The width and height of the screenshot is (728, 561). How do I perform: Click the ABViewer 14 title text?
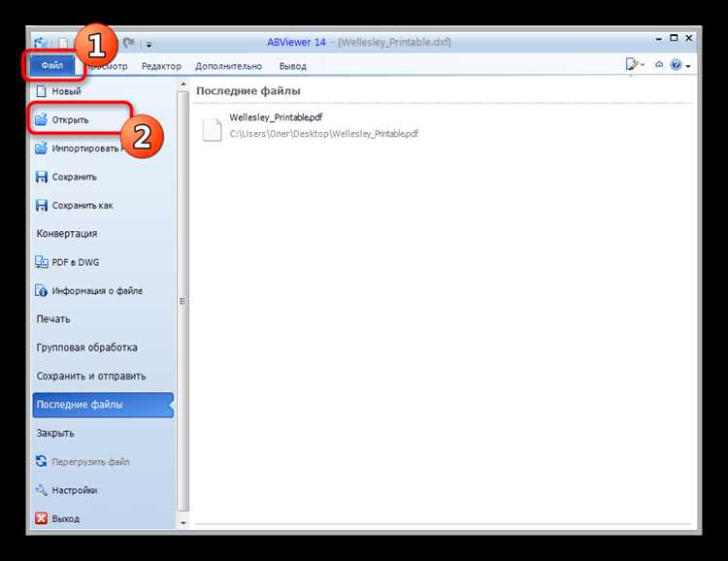[x=296, y=43]
